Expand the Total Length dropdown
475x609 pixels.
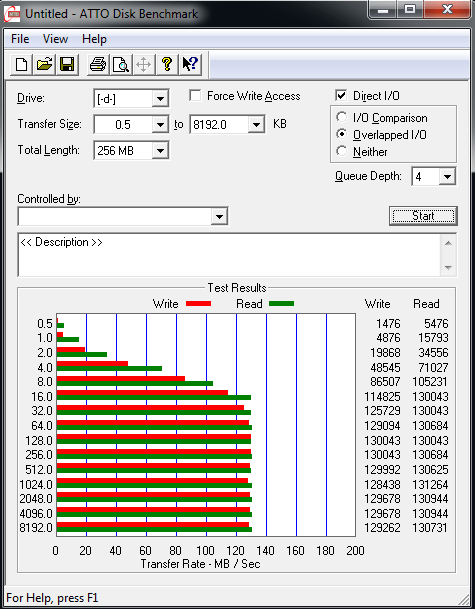pos(160,151)
